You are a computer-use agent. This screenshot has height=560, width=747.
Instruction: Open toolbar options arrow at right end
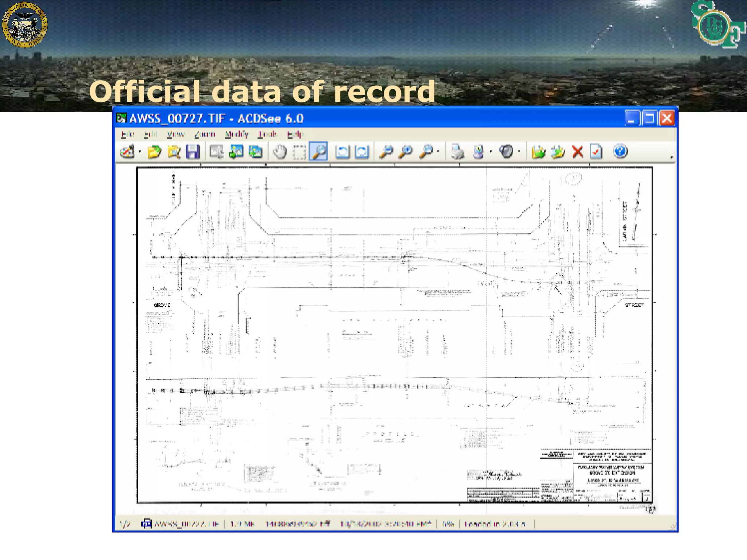coord(671,157)
